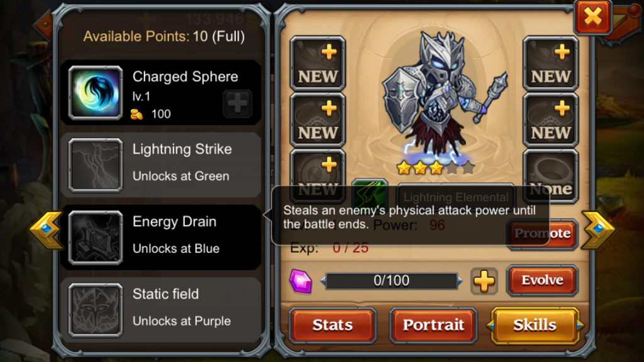This screenshot has width=644, height=362.
Task: Select the Skills tab
Action: click(x=535, y=326)
